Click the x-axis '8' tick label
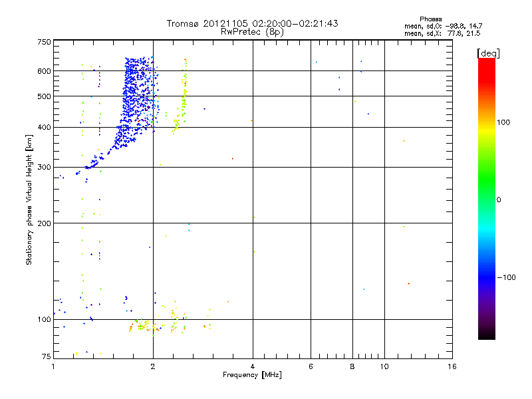 click(352, 366)
